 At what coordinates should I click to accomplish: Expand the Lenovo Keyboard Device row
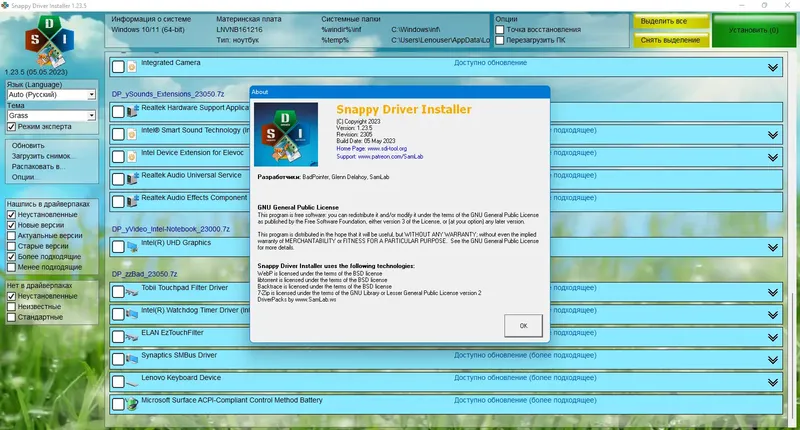[x=773, y=382]
